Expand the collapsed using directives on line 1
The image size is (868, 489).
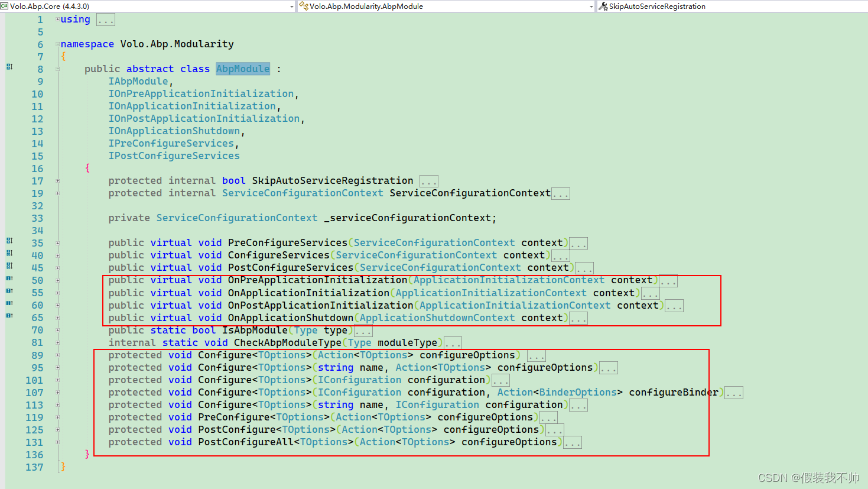pos(58,19)
